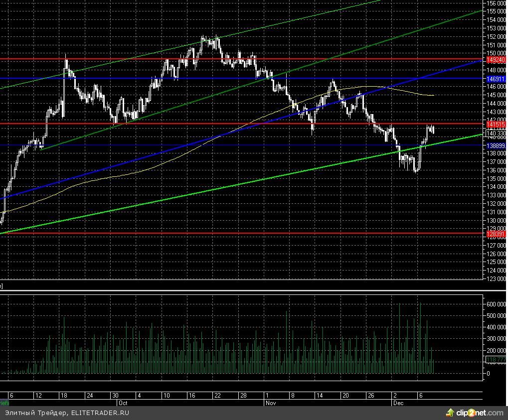Image resolution: width=508 pixels, height=420 pixels.
Task: Select the Nov month marker on time axis
Action: coord(271,402)
